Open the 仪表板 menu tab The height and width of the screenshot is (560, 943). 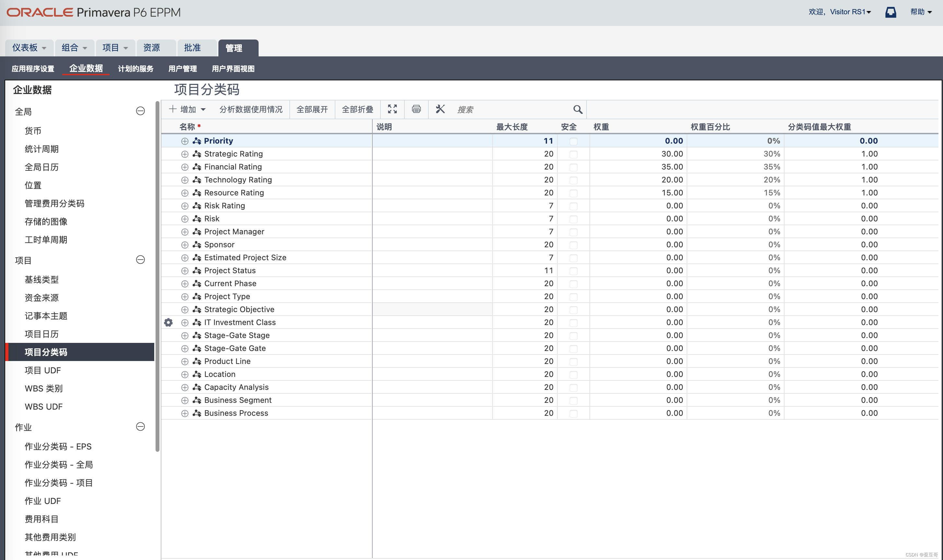coord(29,48)
